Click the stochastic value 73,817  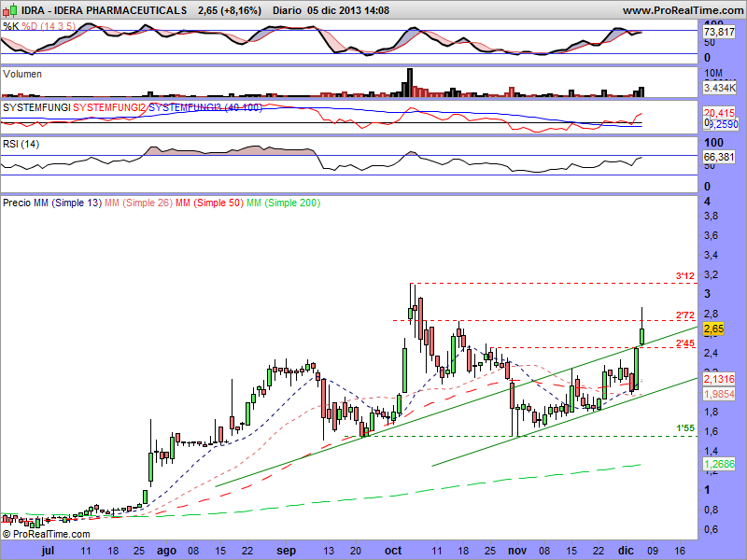click(x=718, y=32)
